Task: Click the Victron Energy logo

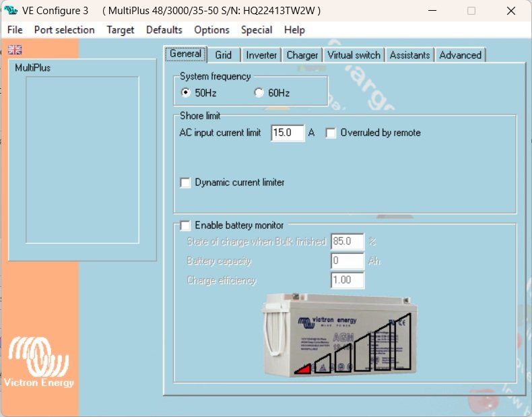Action: [38, 362]
